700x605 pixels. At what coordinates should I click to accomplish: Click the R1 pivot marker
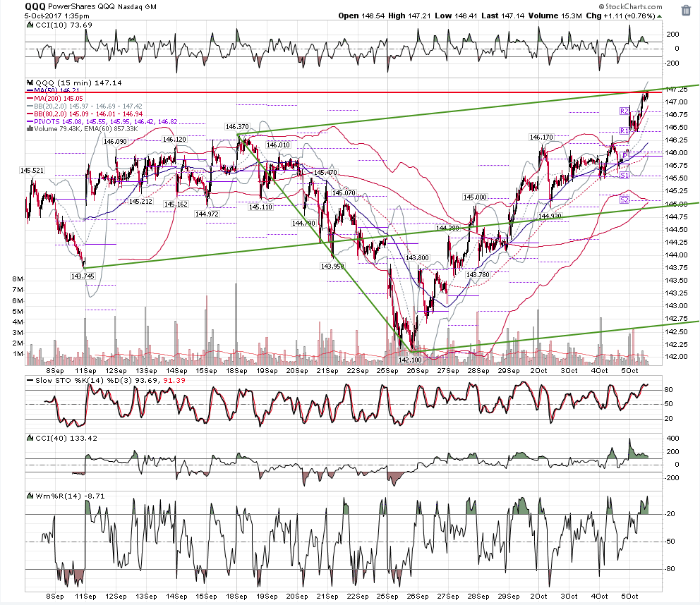point(624,130)
